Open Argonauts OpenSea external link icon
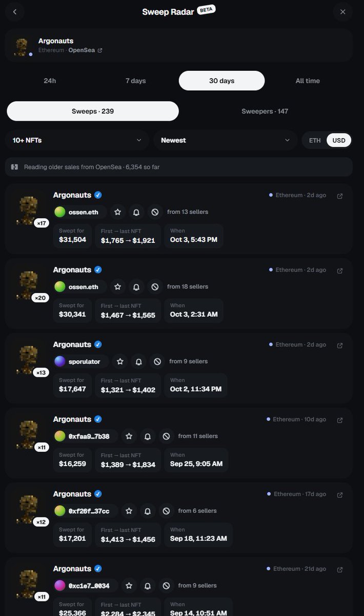 (100, 50)
